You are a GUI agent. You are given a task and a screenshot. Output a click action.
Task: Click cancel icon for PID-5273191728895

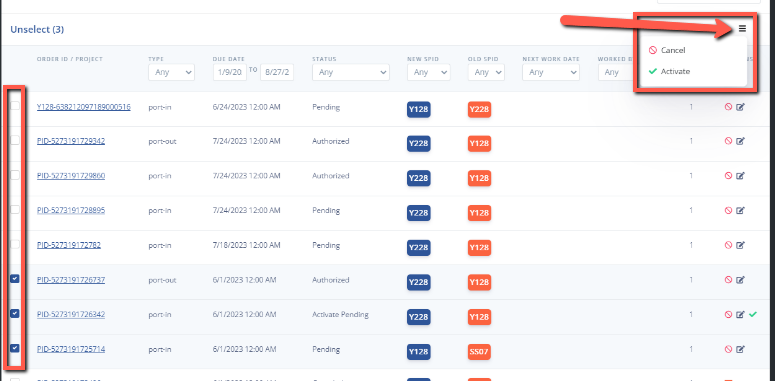[x=728, y=211]
